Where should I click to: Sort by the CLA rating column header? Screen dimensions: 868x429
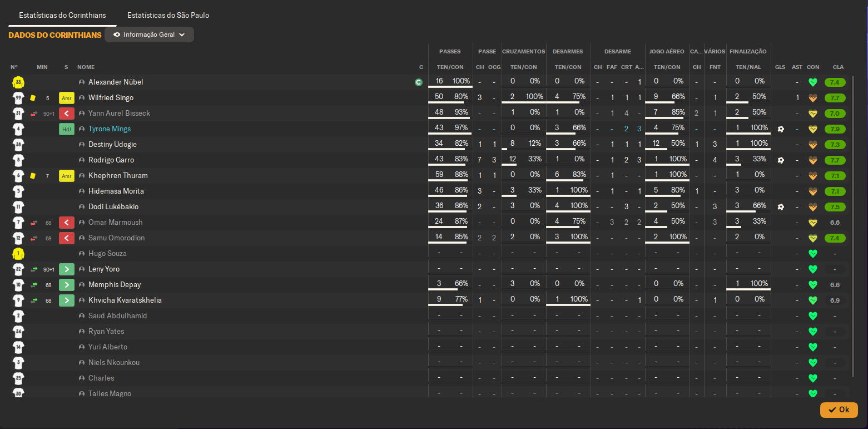click(838, 67)
